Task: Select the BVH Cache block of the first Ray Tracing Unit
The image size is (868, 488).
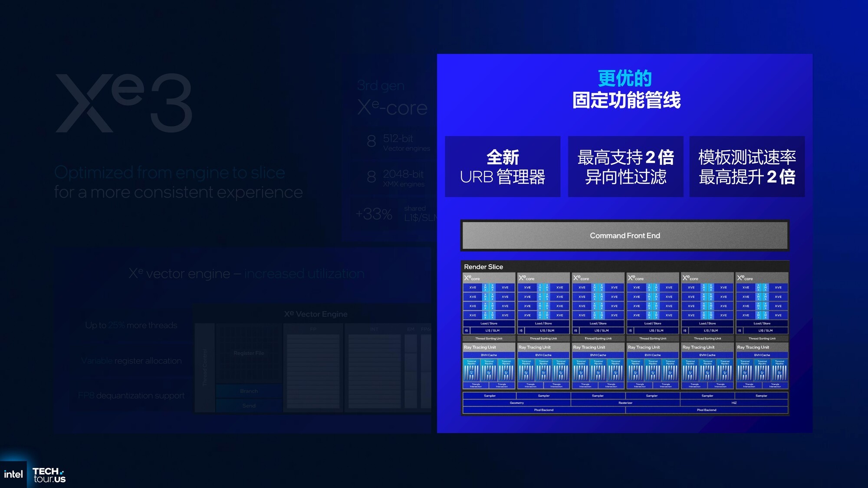Action: [490, 355]
